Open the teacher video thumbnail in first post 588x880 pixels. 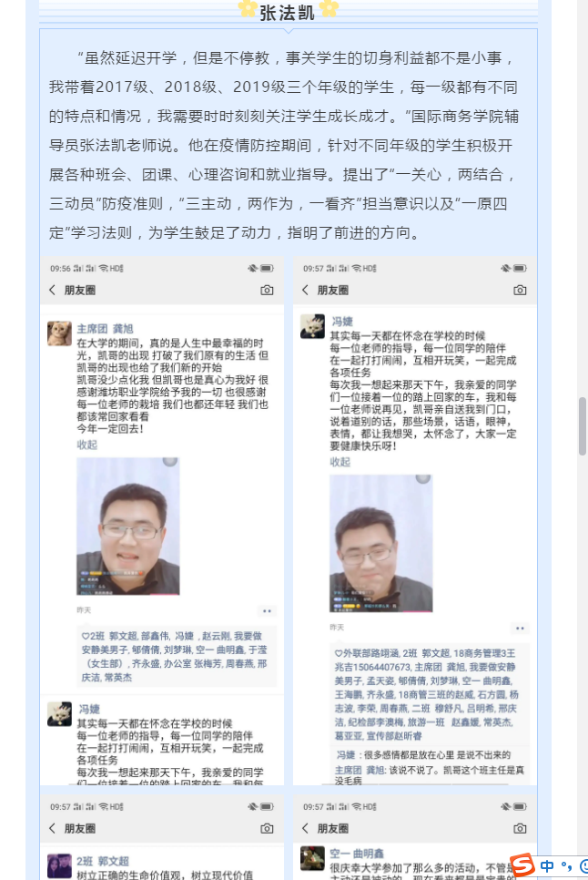[x=127, y=526]
